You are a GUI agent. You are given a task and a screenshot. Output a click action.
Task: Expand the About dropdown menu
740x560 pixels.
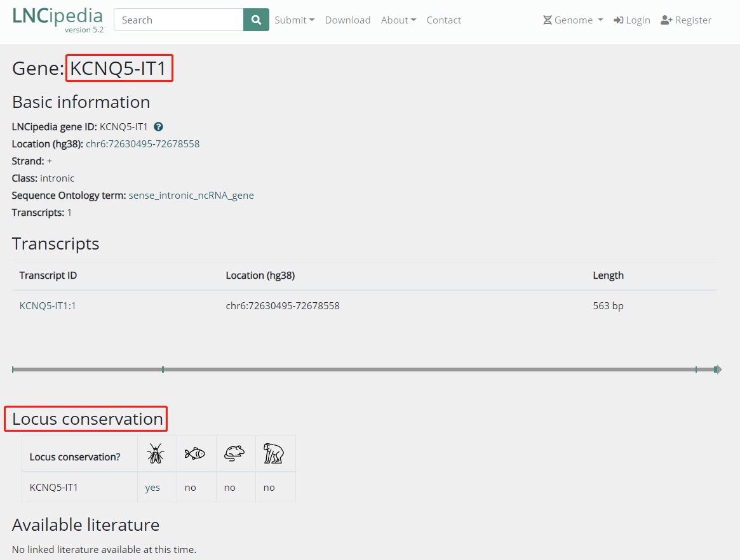tap(398, 20)
